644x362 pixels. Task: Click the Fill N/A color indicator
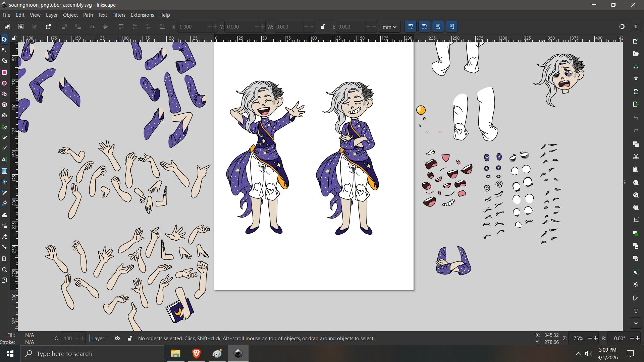tap(30, 335)
